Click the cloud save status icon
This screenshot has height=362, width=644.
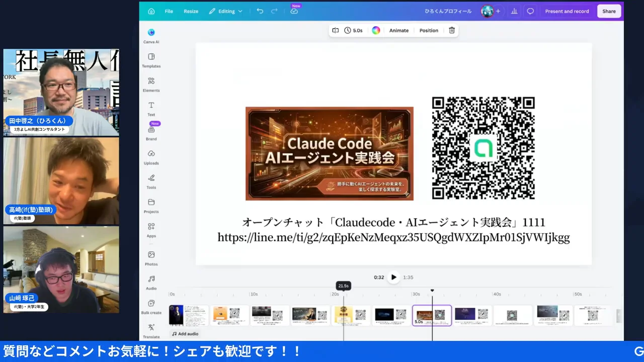tap(294, 11)
